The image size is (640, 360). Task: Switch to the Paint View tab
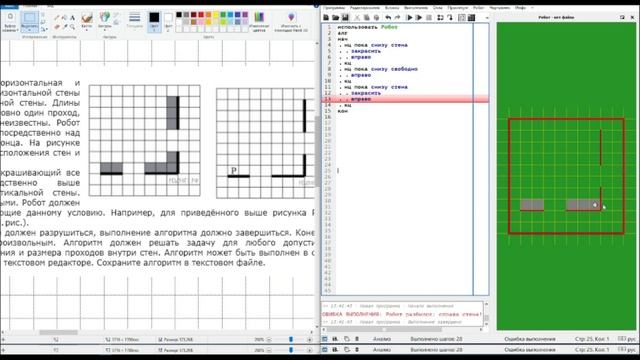coord(51,7)
